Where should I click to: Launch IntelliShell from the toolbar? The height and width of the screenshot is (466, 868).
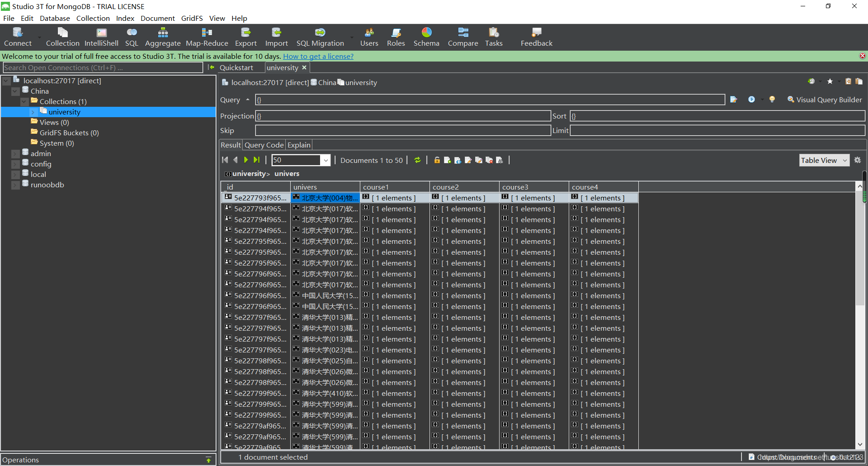[101, 37]
